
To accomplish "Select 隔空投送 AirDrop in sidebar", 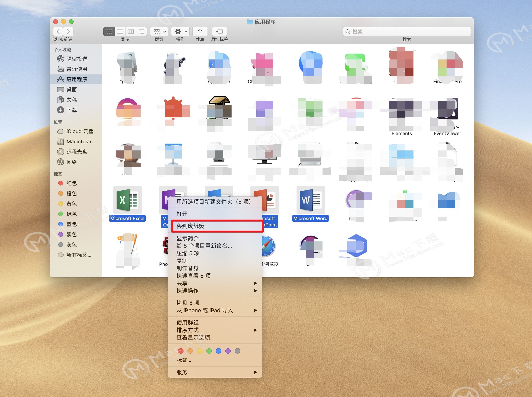I will point(76,59).
